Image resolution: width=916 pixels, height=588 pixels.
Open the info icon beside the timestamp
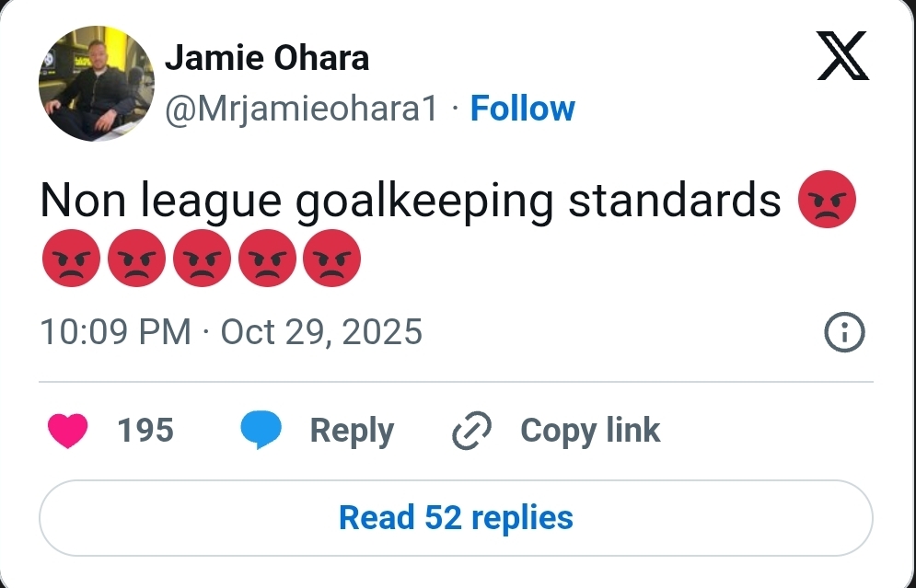(x=843, y=332)
